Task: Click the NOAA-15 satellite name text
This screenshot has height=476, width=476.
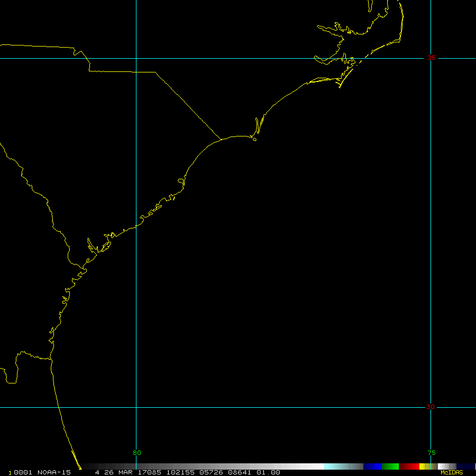Action: coord(53,472)
